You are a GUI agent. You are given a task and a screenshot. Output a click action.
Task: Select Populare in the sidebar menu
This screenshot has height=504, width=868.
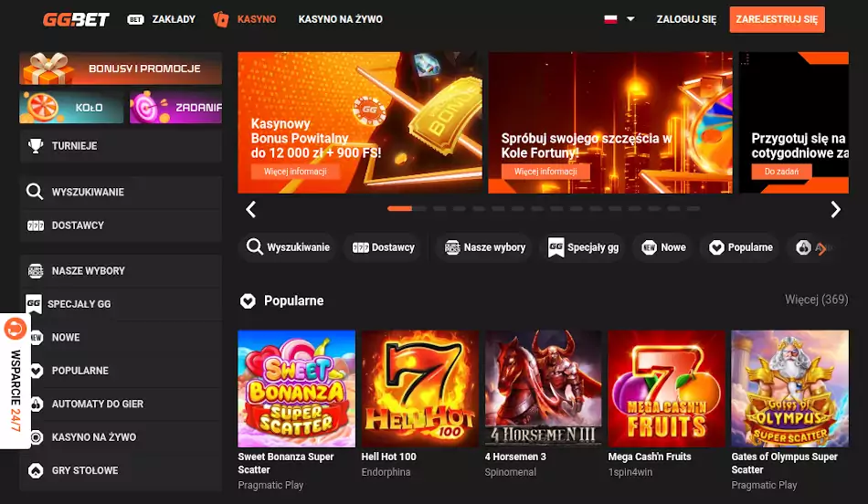click(x=121, y=371)
